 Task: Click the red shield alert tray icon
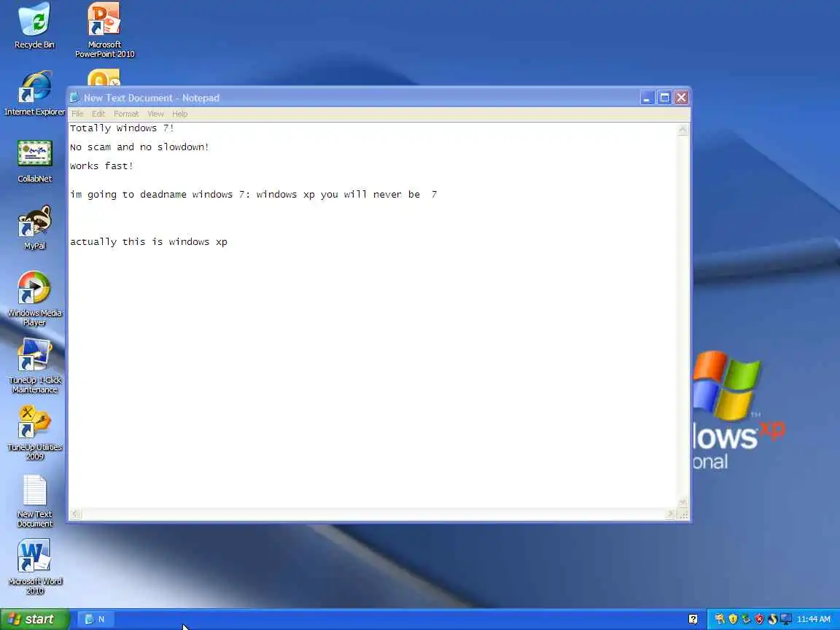(x=759, y=619)
